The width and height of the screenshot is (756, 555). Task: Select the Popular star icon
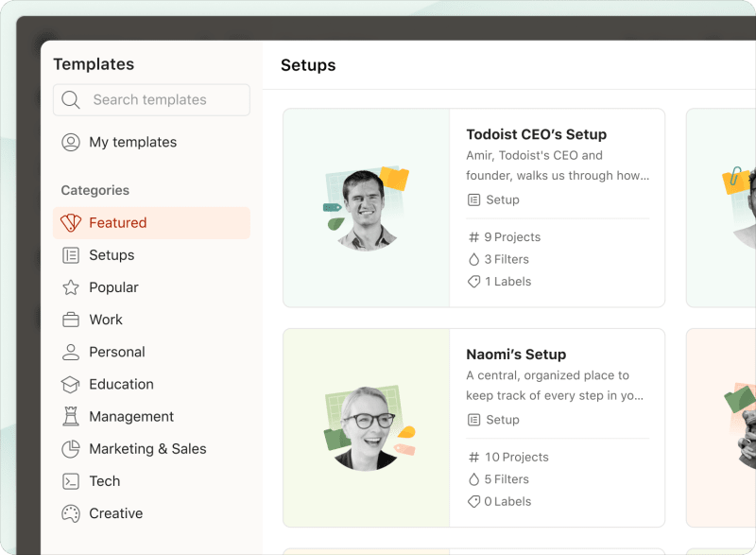pyautogui.click(x=71, y=286)
